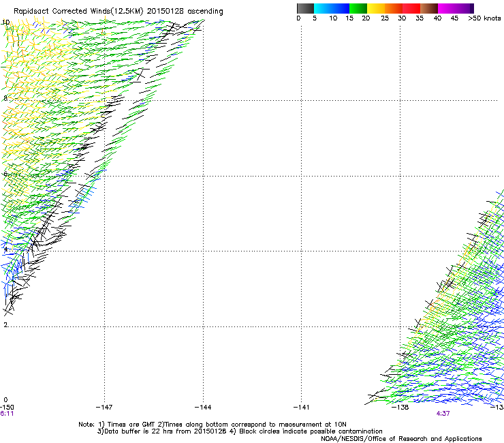
Task: Click the latitude label '0' on the left axis
Action: click(5, 400)
